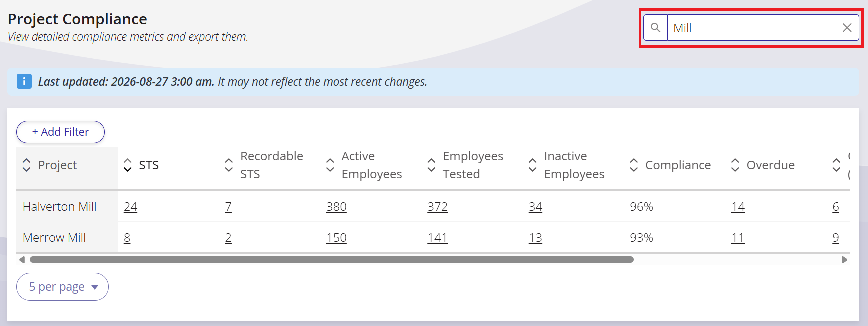The image size is (868, 326).
Task: Click the Last updated timestamp text
Action: pos(126,81)
